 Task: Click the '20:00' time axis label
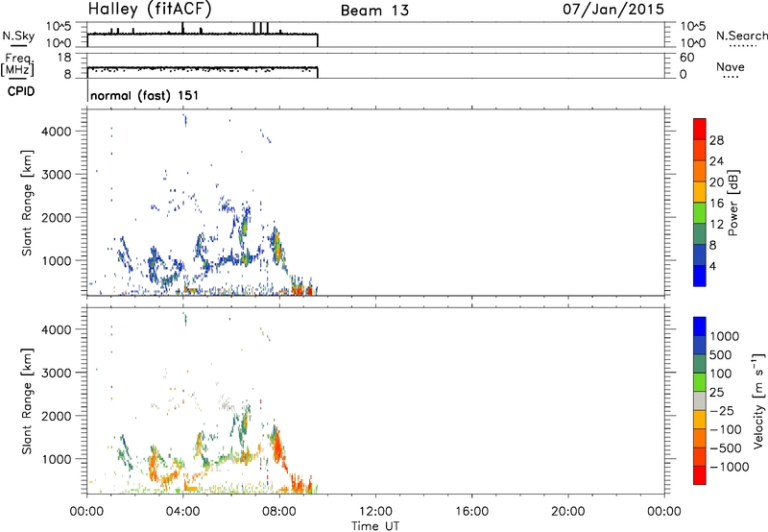[x=568, y=512]
